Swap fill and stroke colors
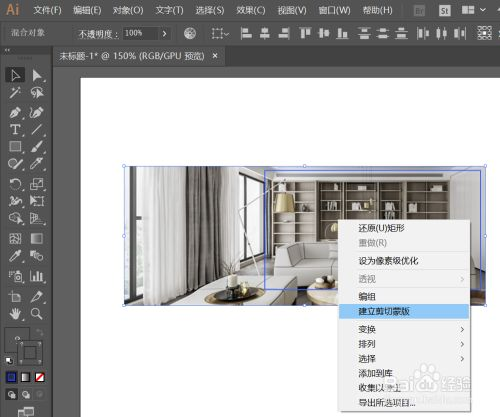 (40, 332)
